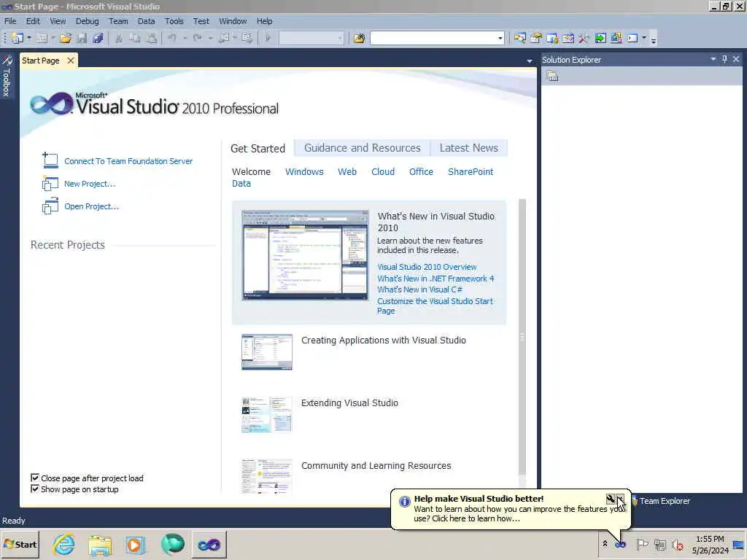The width and height of the screenshot is (747, 560).
Task: Close the Start Page tab
Action: [x=71, y=61]
